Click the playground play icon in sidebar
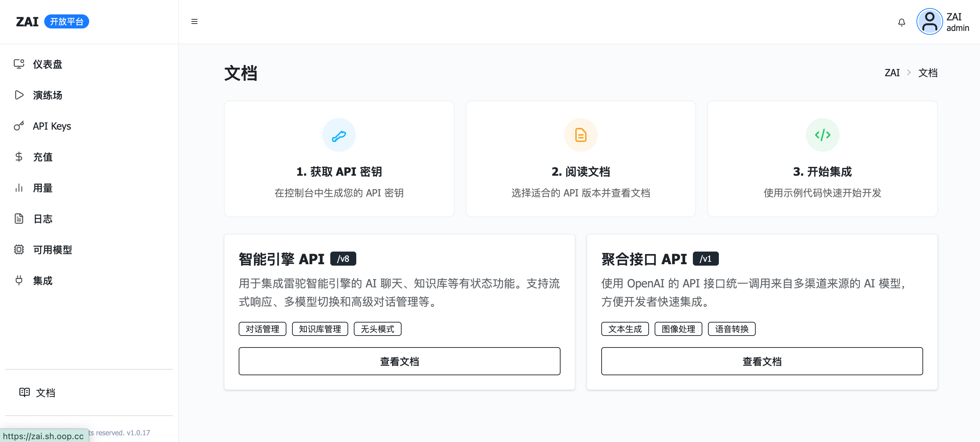 [x=19, y=95]
